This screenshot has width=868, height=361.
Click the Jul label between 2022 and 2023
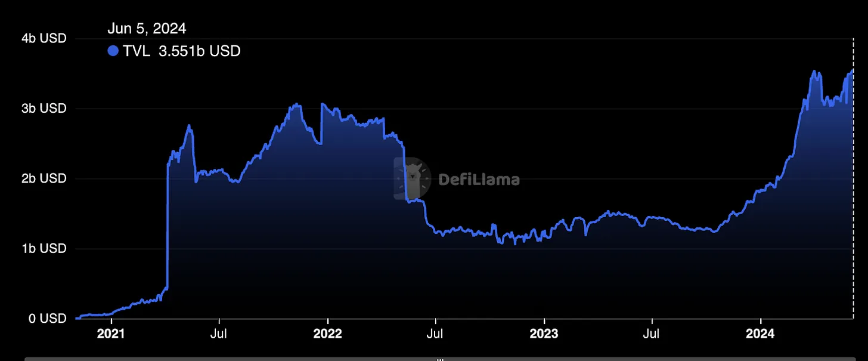point(436,334)
